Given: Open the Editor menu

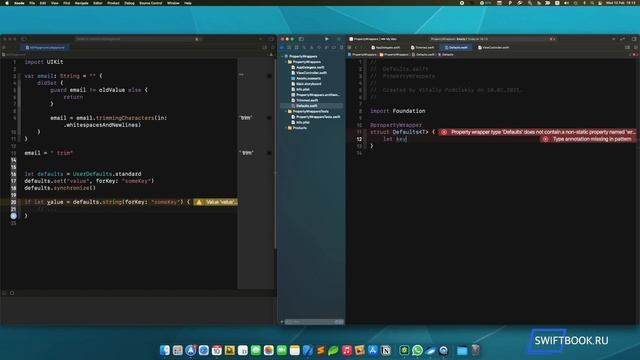Looking at the screenshot, I should click(98, 3).
